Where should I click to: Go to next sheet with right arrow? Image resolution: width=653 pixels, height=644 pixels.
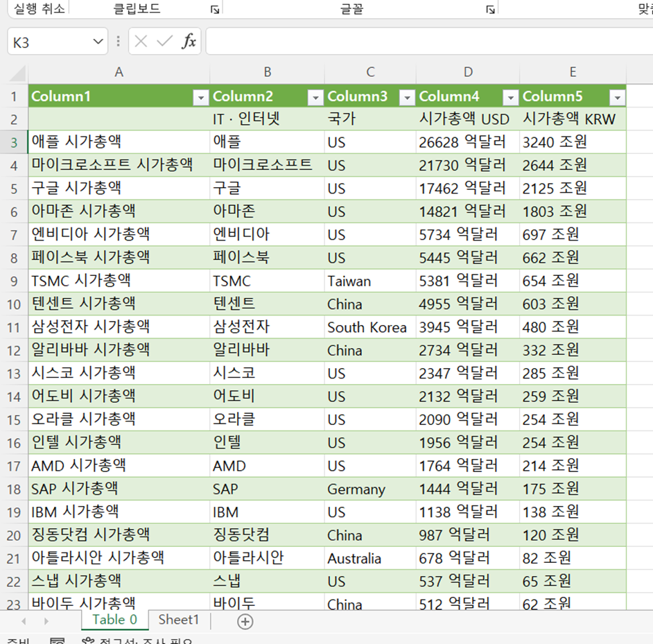(46, 621)
